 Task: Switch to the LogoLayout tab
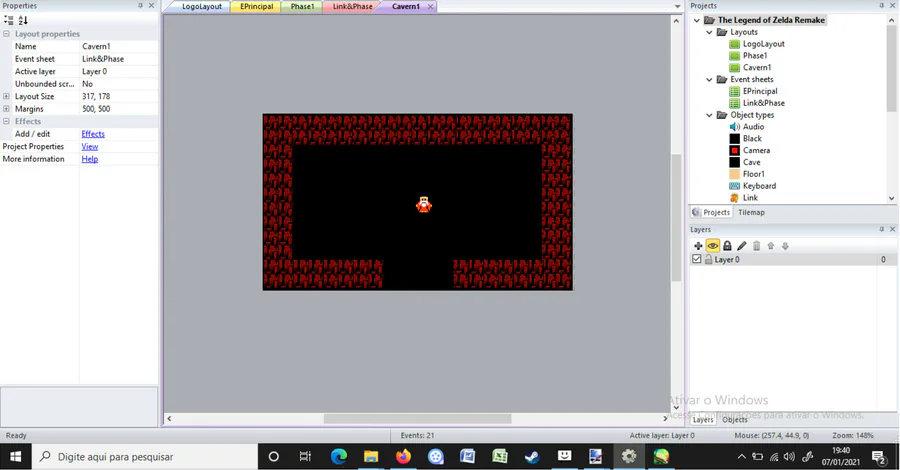point(201,6)
